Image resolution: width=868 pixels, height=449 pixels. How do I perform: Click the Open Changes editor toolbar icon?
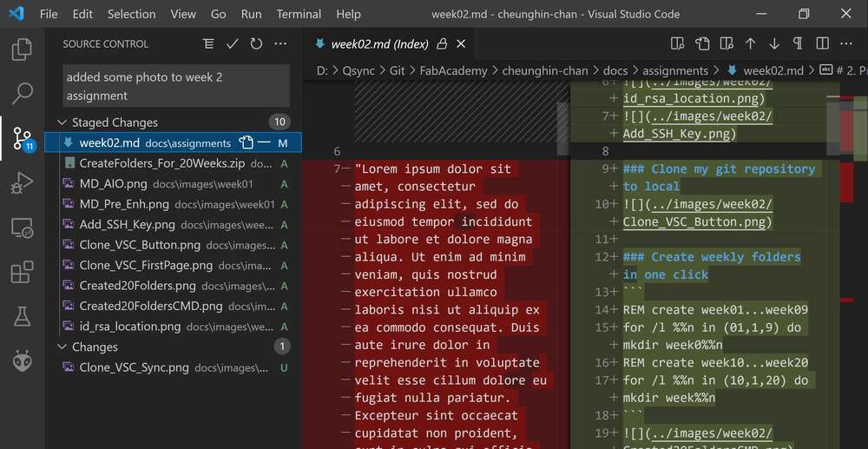click(x=727, y=43)
